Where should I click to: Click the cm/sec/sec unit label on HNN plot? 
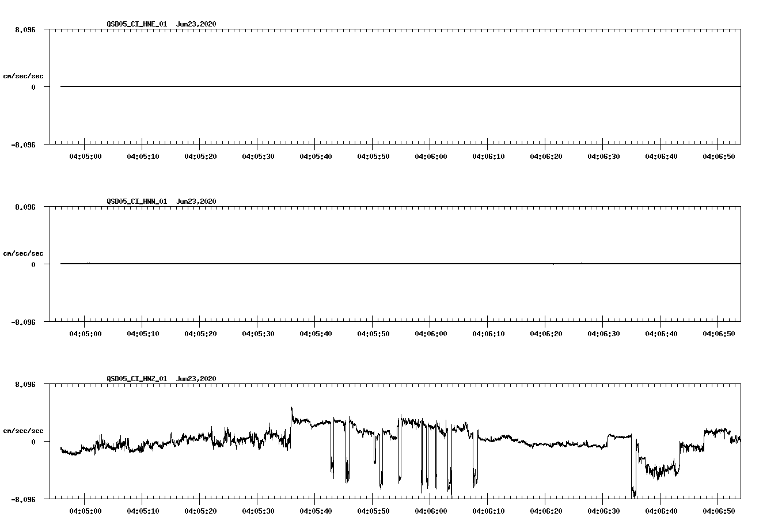pos(23,253)
